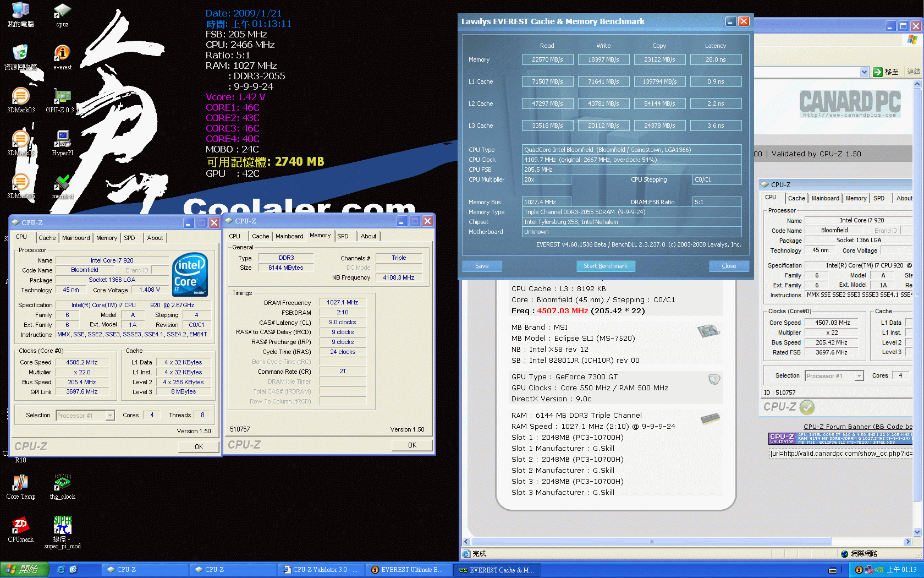
Task: Open the 3DMark03 desktop icon
Action: point(20,101)
